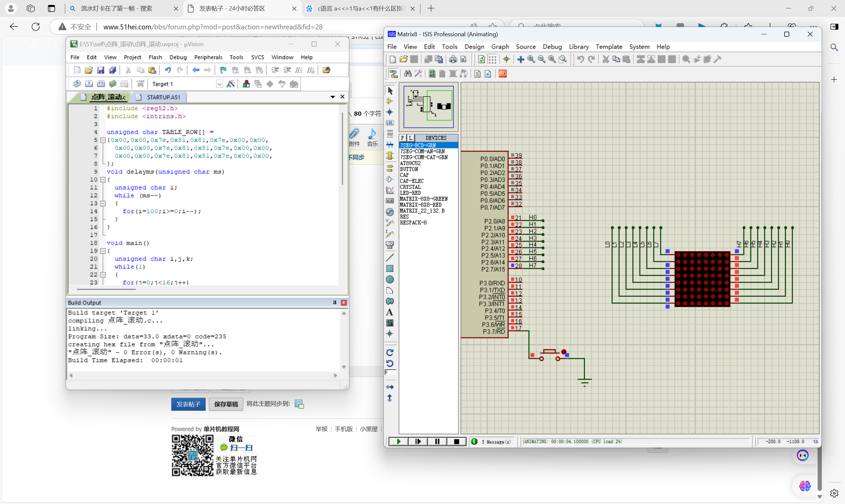Select the 点阵_滚动.c editor tab
Viewport: 845px width, 504px height.
[104, 97]
